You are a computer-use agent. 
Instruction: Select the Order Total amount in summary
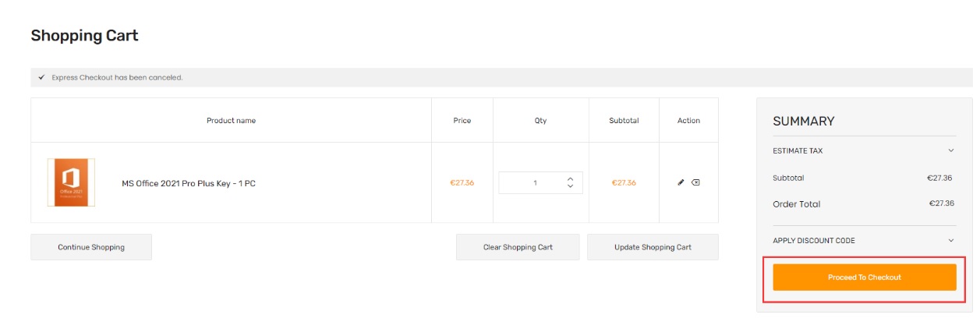pyautogui.click(x=941, y=203)
